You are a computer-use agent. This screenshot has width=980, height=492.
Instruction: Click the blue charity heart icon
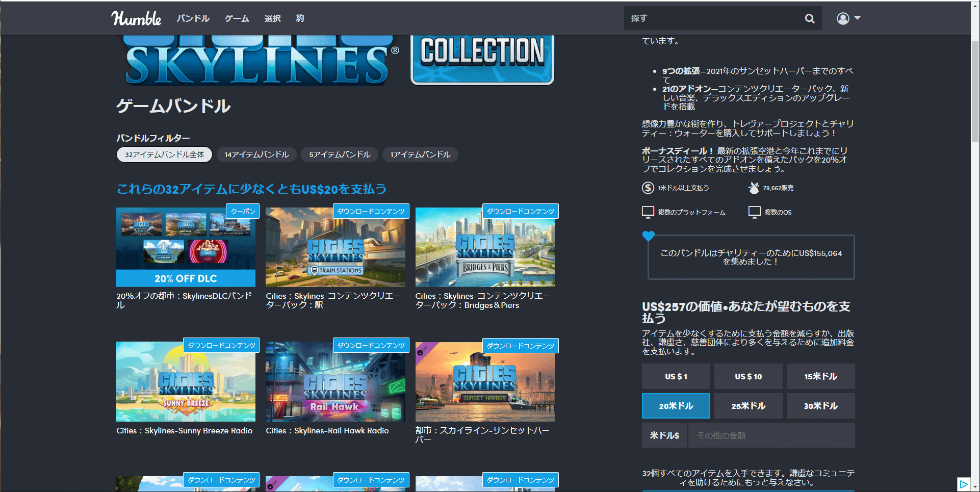coord(648,236)
